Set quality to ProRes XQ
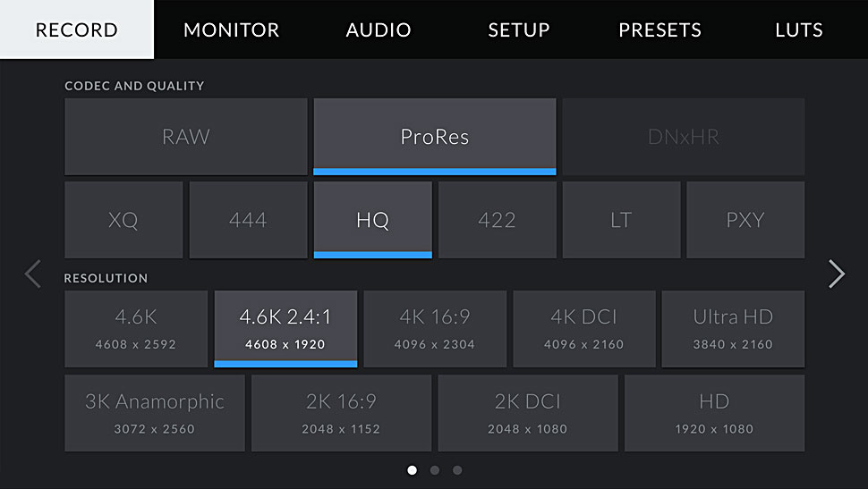 [x=123, y=220]
